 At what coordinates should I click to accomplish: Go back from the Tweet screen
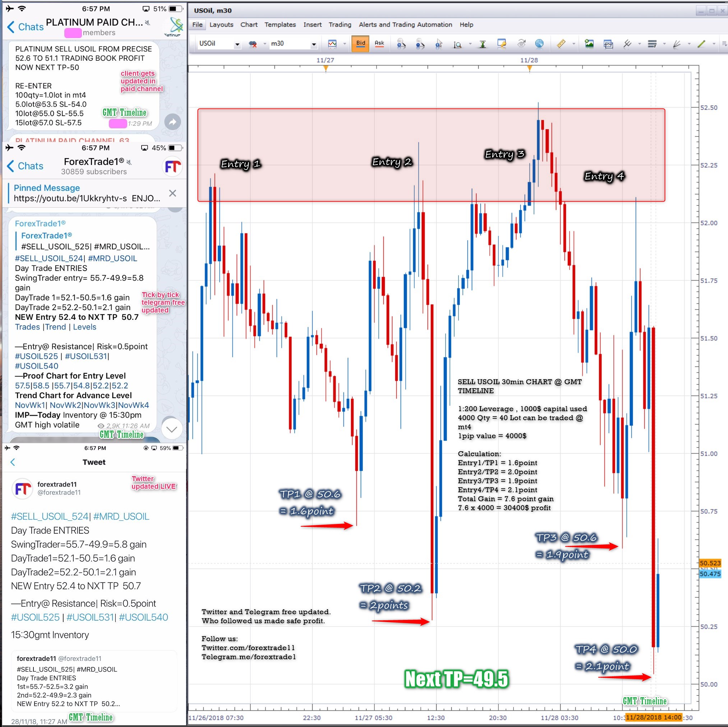point(13,463)
